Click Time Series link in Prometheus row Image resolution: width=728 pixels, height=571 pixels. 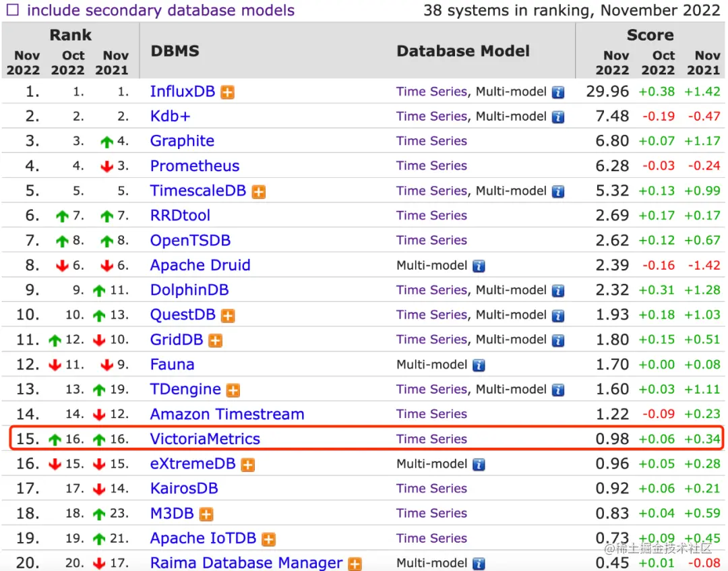pos(431,166)
